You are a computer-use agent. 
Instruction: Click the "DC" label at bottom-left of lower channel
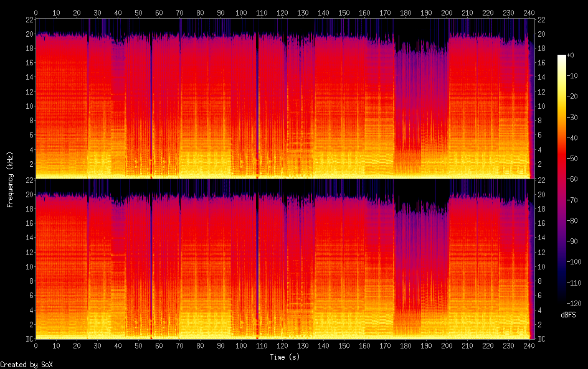tap(29, 339)
